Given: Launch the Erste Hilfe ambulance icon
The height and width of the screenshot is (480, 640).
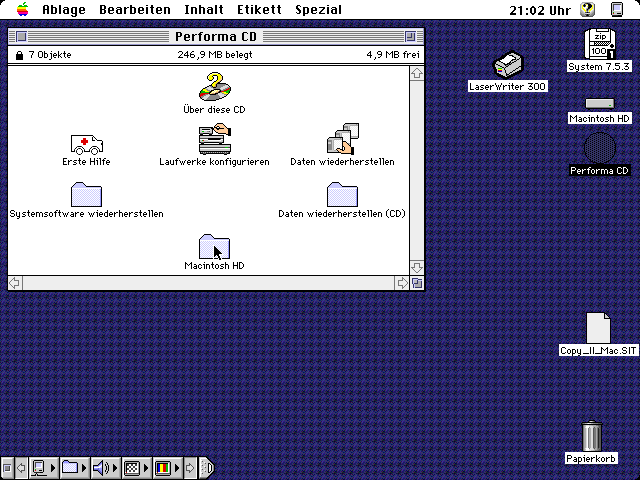Looking at the screenshot, I should 86,144.
